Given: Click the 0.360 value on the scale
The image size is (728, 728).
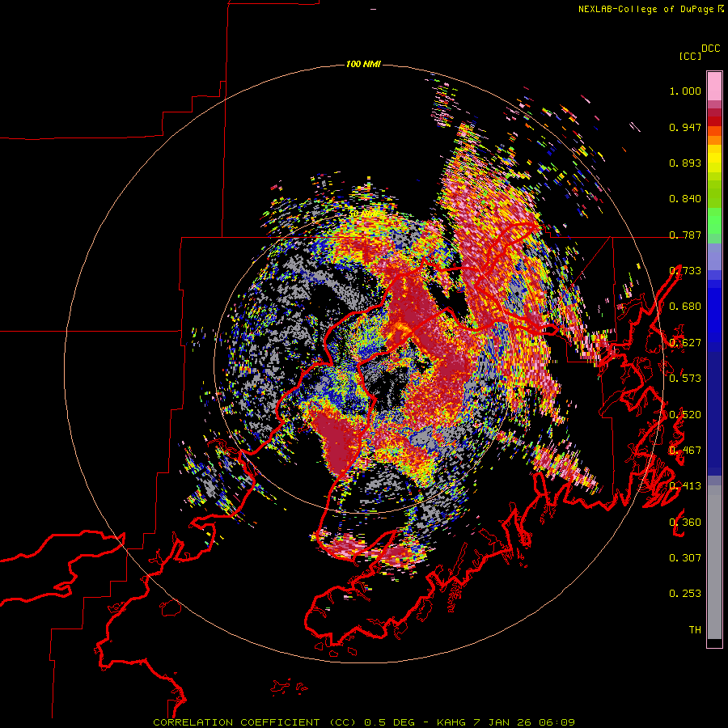Looking at the screenshot, I should tap(685, 523).
